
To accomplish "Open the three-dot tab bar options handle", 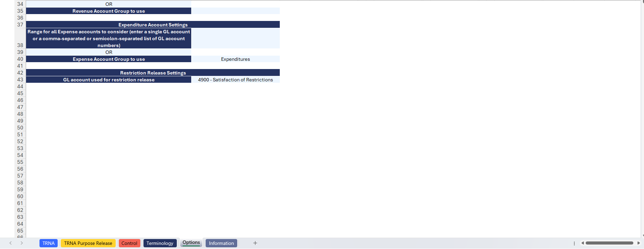I will click(x=574, y=243).
